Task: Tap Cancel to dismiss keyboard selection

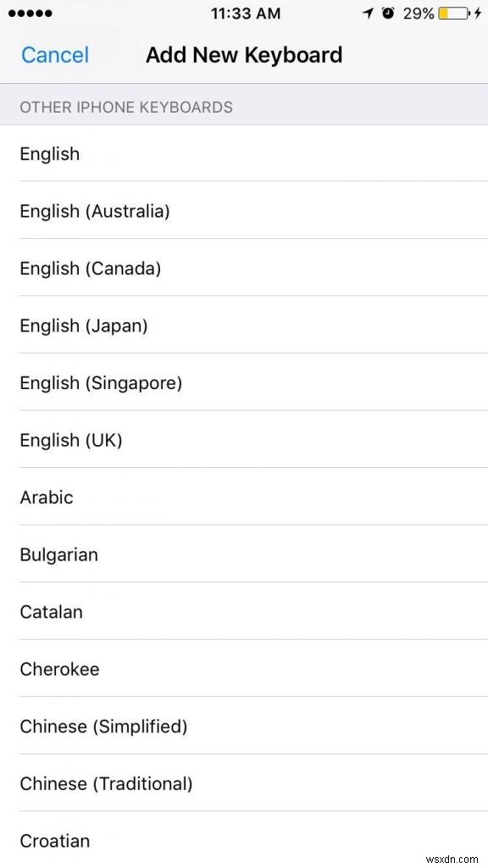Action: coord(54,54)
